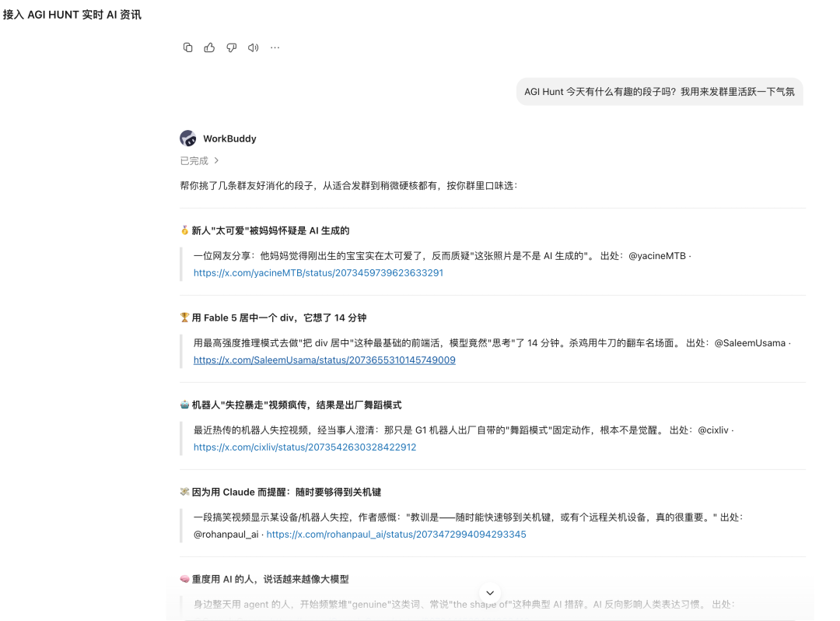
Task: Click heading 用 Fable 5 居中一个 div
Action: [243, 318]
